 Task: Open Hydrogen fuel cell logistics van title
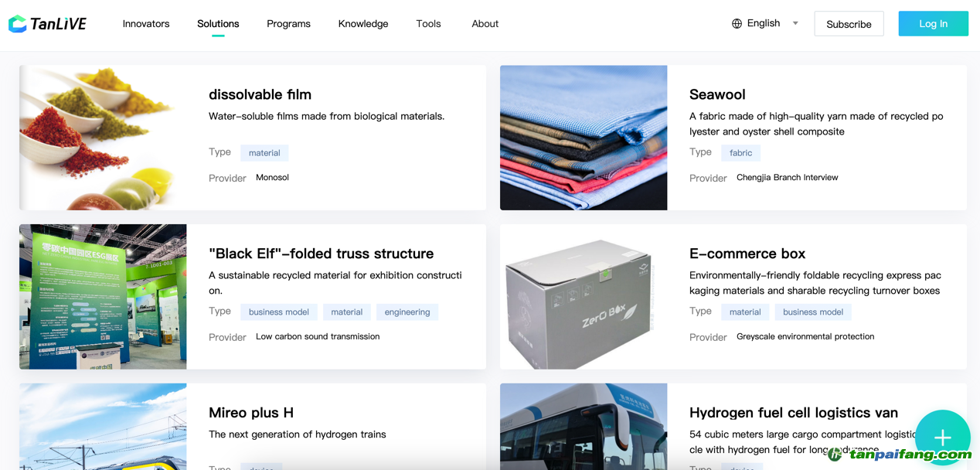click(793, 413)
